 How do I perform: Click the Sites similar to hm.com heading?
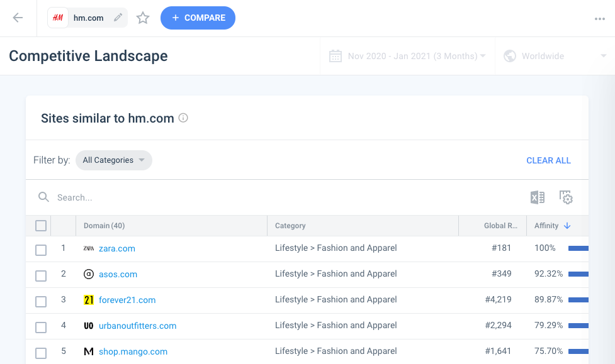pyautogui.click(x=108, y=118)
